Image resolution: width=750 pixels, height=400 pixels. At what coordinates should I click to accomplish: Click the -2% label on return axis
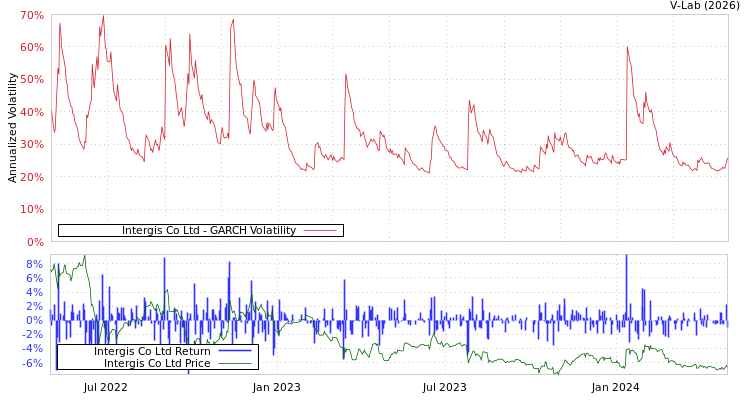33,334
